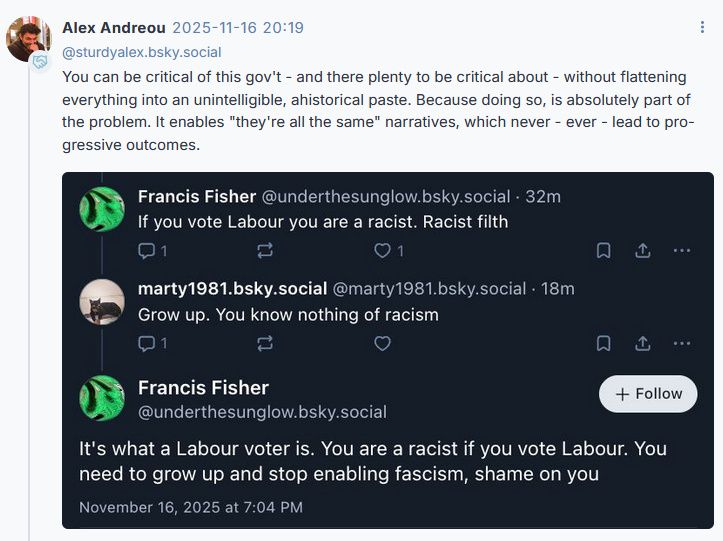Repost Francis Fisher's first post

coord(265,250)
